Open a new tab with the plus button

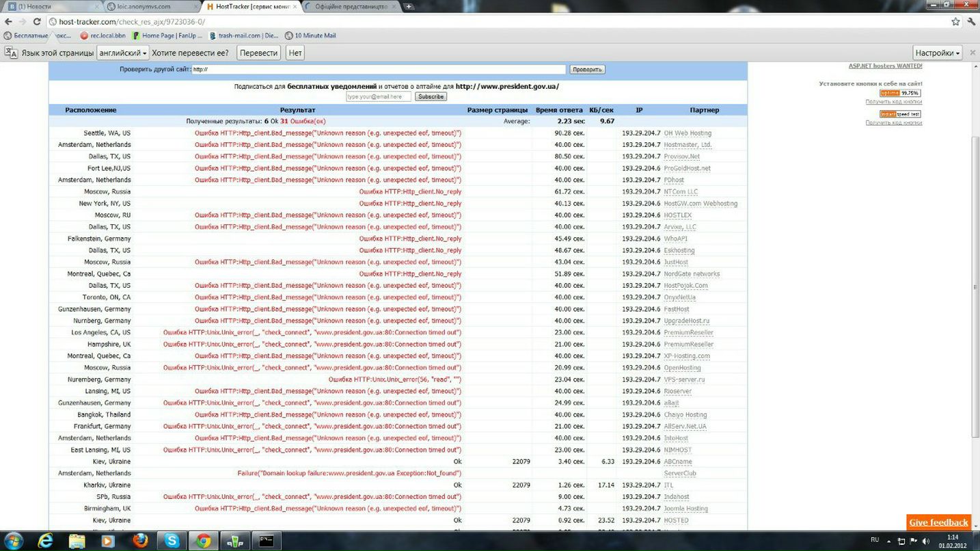409,6
